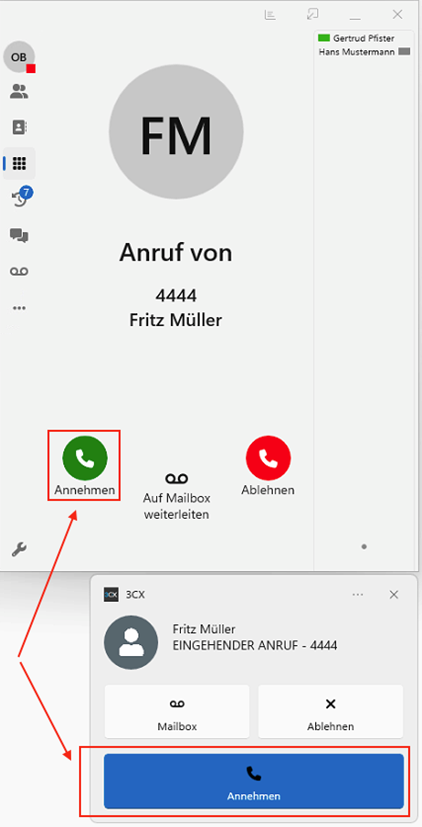Forward call via Auf Mailbox weiterleiten
Screen dimensions: 422x827
pyautogui.click(x=176, y=496)
